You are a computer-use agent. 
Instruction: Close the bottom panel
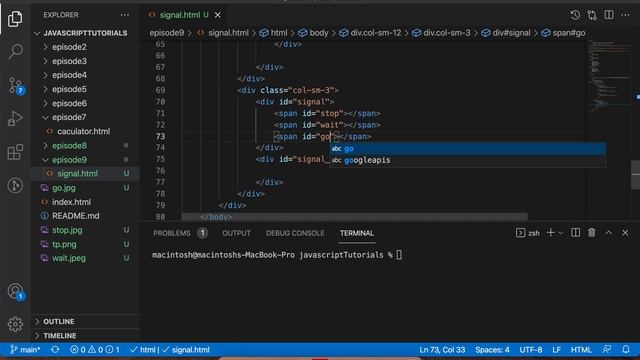625,233
